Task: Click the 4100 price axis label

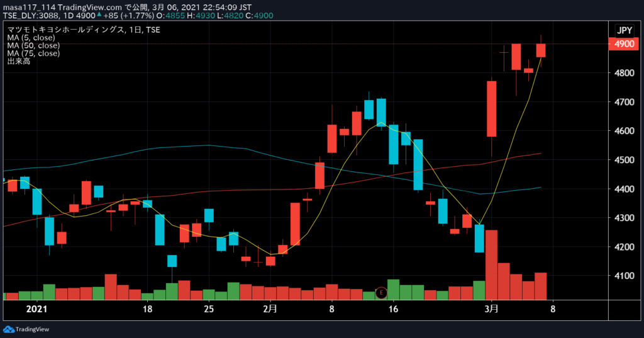Action: tap(625, 276)
